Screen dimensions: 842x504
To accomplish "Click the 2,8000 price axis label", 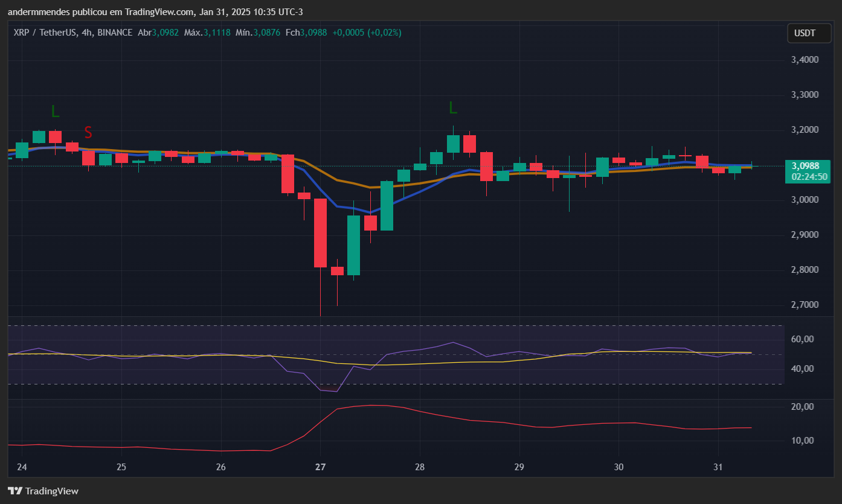I will click(805, 270).
